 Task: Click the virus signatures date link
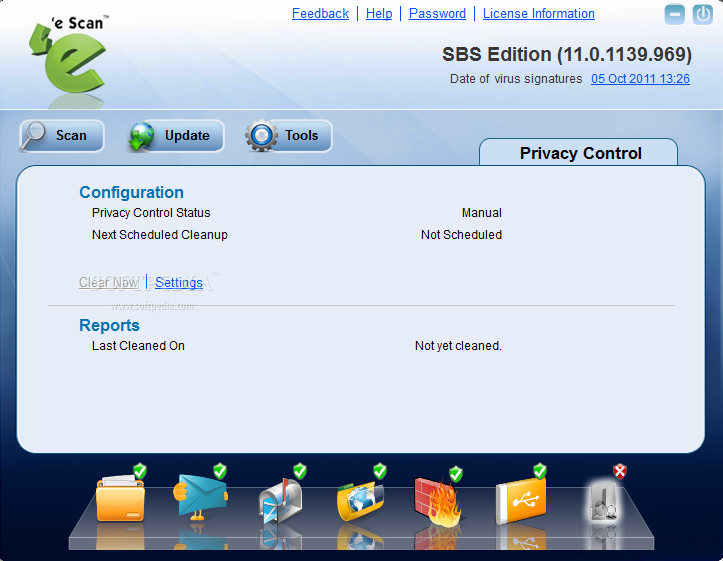point(640,79)
